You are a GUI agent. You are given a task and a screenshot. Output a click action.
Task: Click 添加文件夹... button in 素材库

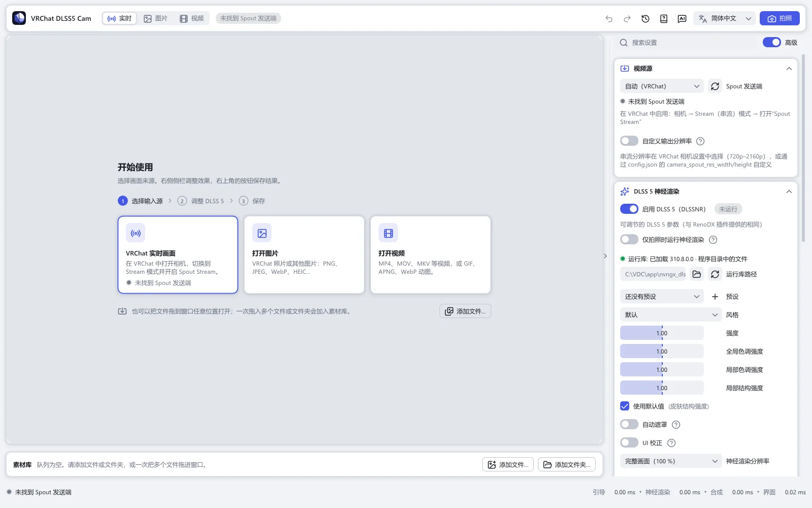pyautogui.click(x=567, y=464)
